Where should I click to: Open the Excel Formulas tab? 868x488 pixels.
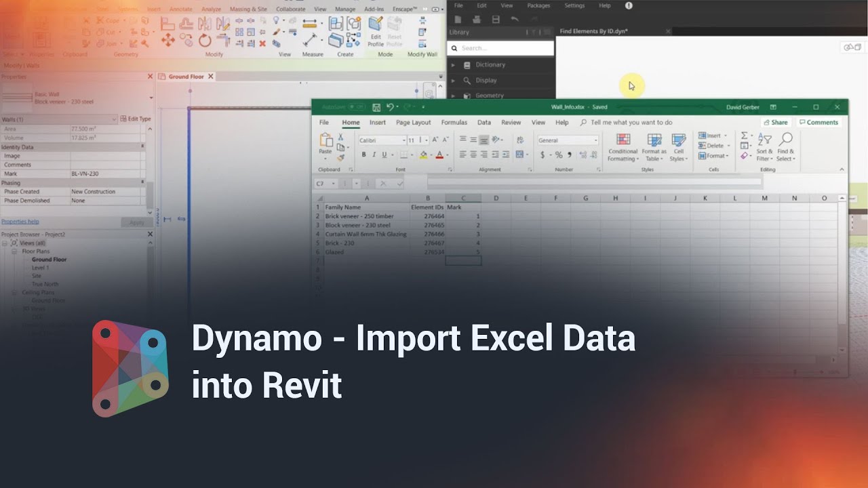[x=454, y=123]
